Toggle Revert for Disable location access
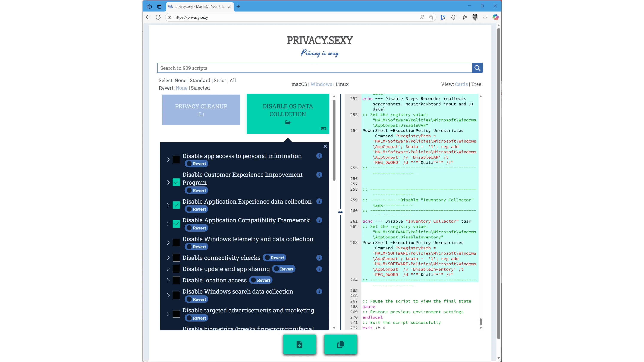The height and width of the screenshot is (362, 644). [x=261, y=280]
